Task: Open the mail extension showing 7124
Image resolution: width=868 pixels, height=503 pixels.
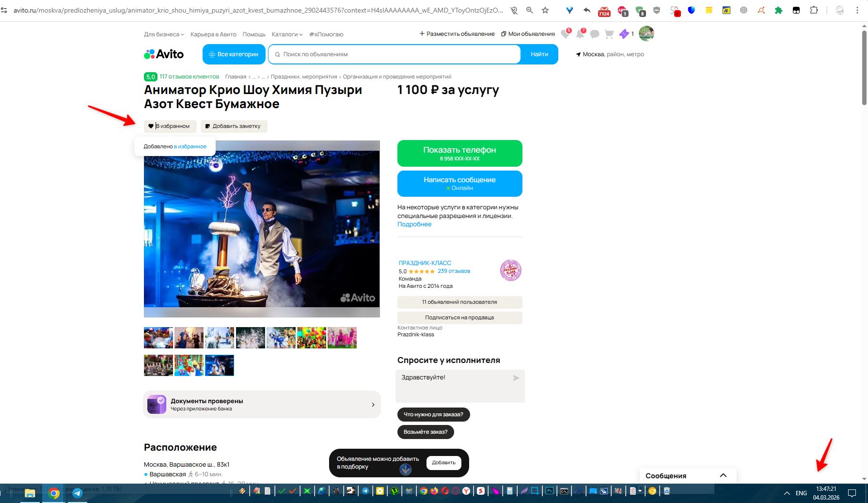Action: click(x=604, y=11)
